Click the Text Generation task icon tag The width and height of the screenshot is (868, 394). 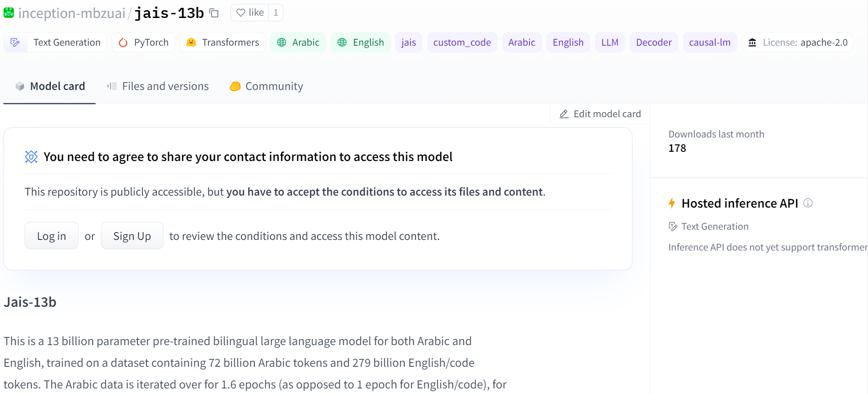pos(15,42)
